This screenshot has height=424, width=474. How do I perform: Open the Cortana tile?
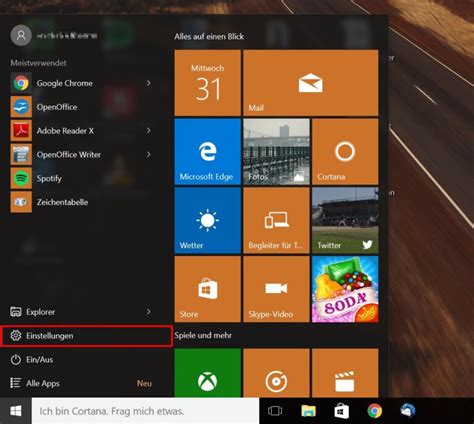click(345, 152)
